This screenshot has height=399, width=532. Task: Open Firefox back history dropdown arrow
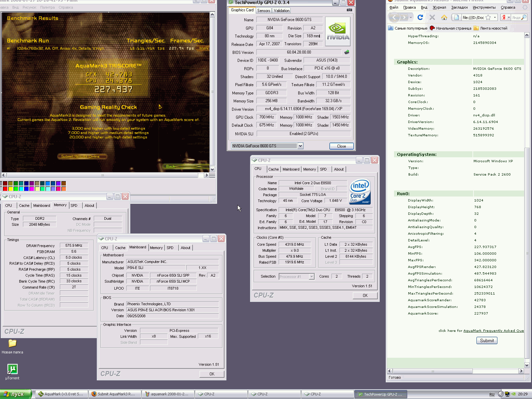[411, 17]
